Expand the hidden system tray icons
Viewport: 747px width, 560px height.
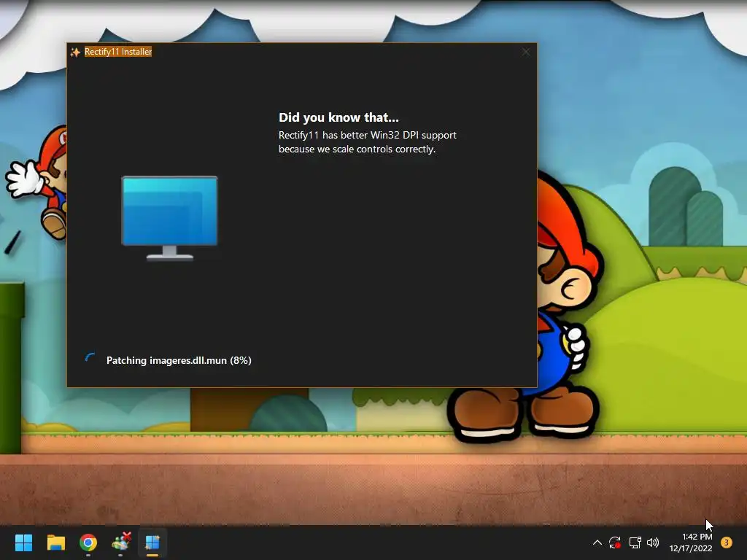[597, 542]
